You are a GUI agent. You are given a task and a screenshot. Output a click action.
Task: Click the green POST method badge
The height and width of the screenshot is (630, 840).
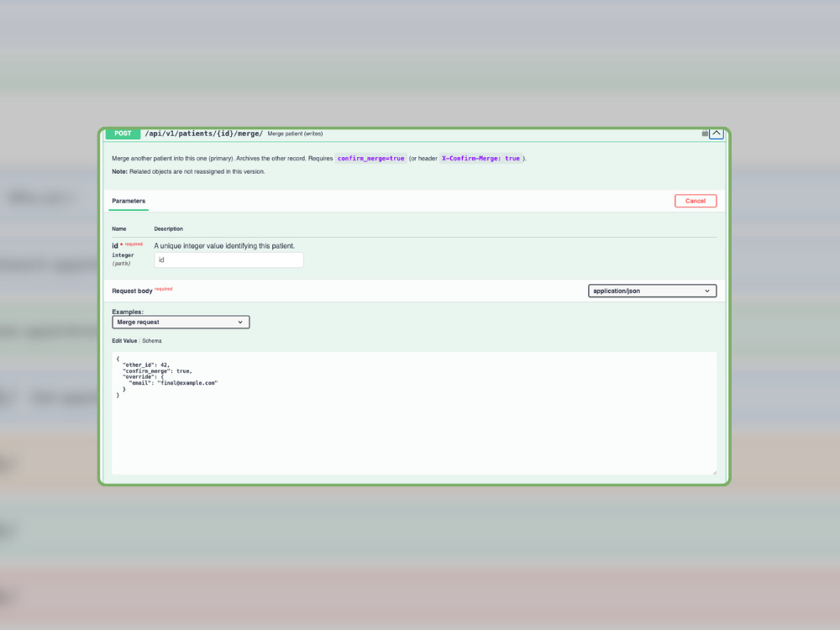click(123, 134)
